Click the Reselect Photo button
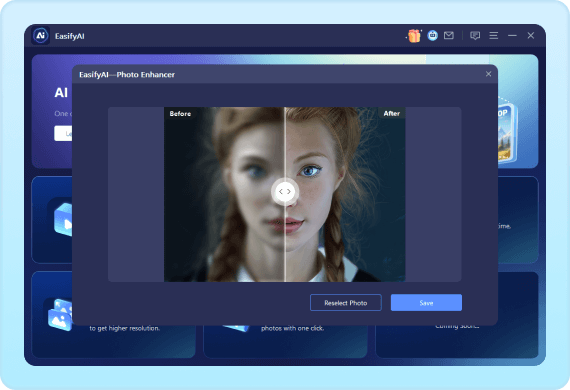The width and height of the screenshot is (570, 390). (x=346, y=303)
